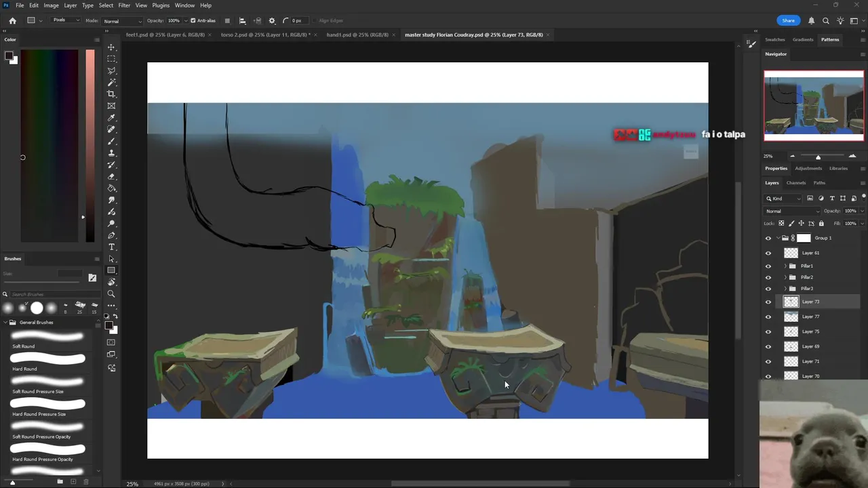Switch to the hand1.psd document tab

[357, 35]
